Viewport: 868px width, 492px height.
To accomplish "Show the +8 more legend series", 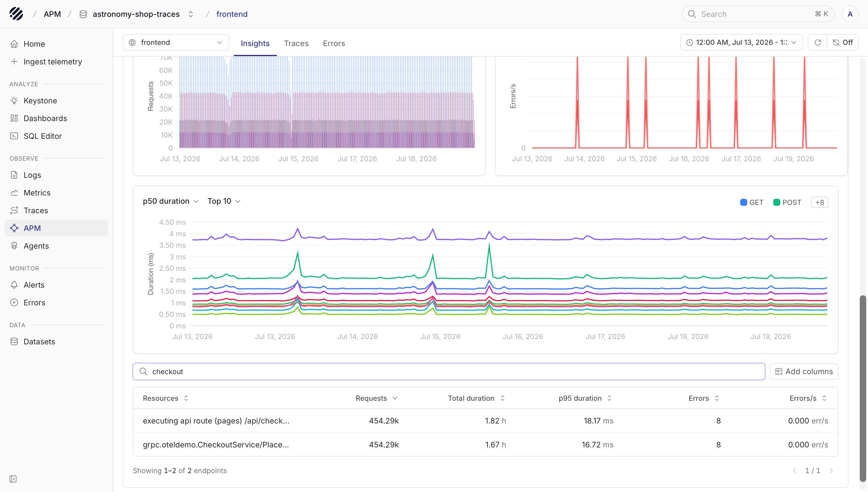I will pyautogui.click(x=819, y=202).
